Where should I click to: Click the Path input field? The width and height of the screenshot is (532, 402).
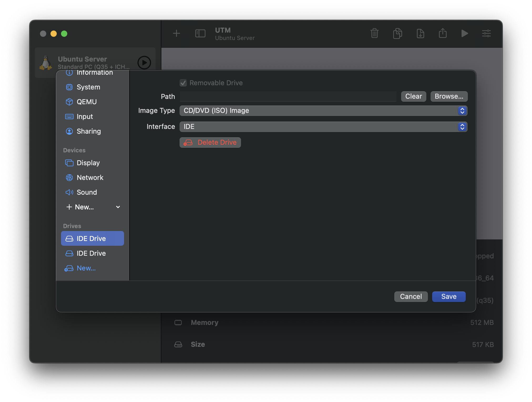pyautogui.click(x=288, y=97)
